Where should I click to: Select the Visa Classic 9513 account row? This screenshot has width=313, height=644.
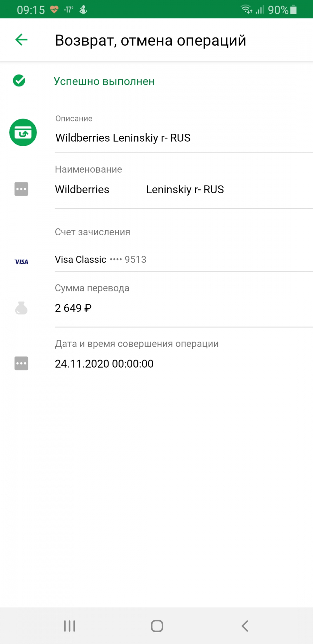point(184,260)
